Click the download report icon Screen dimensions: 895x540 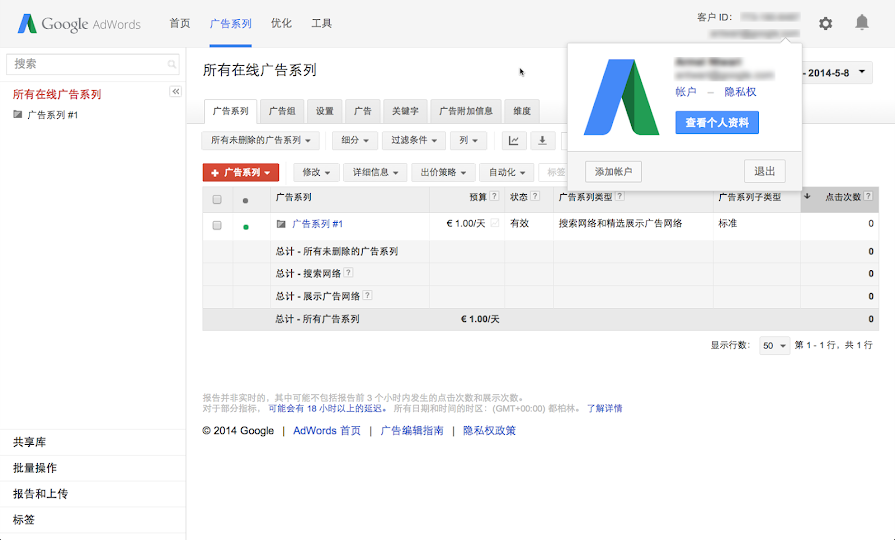(x=543, y=141)
